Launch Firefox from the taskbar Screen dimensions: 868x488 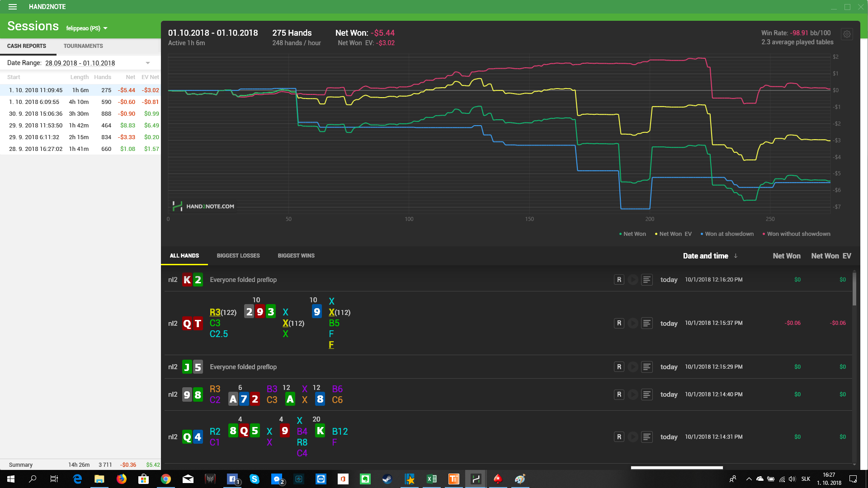tap(122, 479)
